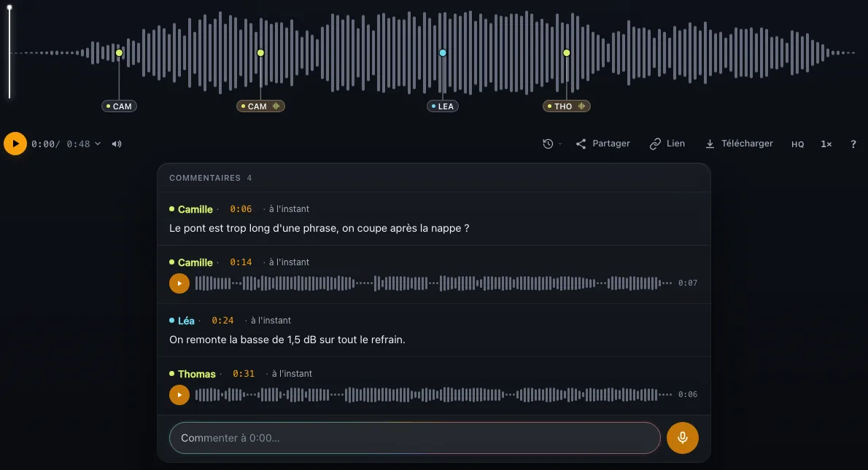
Task: Select the THO voice-note marker label
Action: click(x=566, y=106)
